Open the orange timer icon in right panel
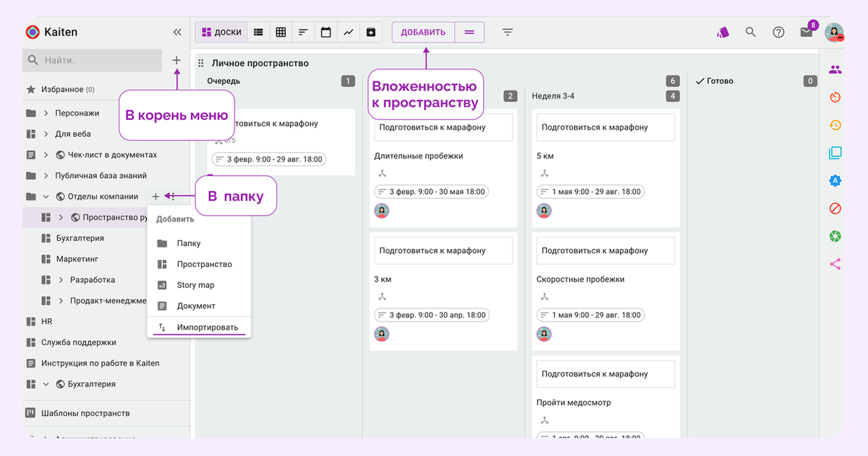Viewport: 868px width, 456px height. click(835, 97)
